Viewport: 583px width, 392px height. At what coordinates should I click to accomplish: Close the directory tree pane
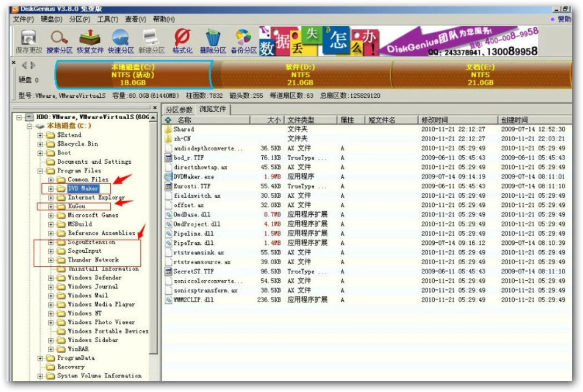click(x=155, y=108)
